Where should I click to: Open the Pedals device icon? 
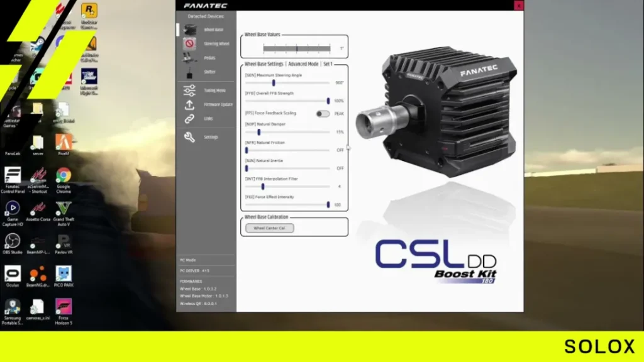tap(189, 58)
